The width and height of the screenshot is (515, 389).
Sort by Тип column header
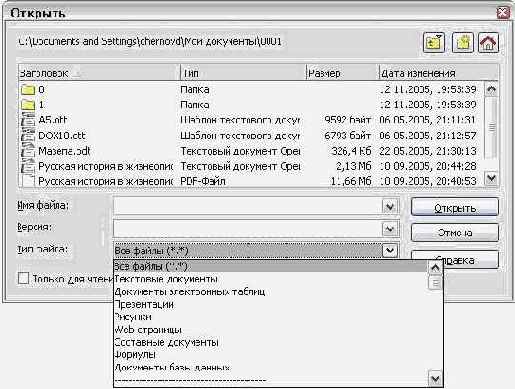tap(243, 73)
